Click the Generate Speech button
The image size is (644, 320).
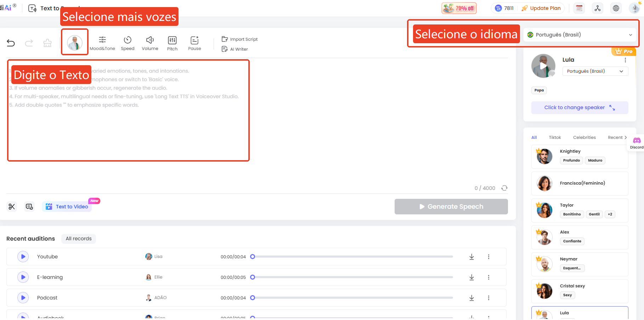451,207
